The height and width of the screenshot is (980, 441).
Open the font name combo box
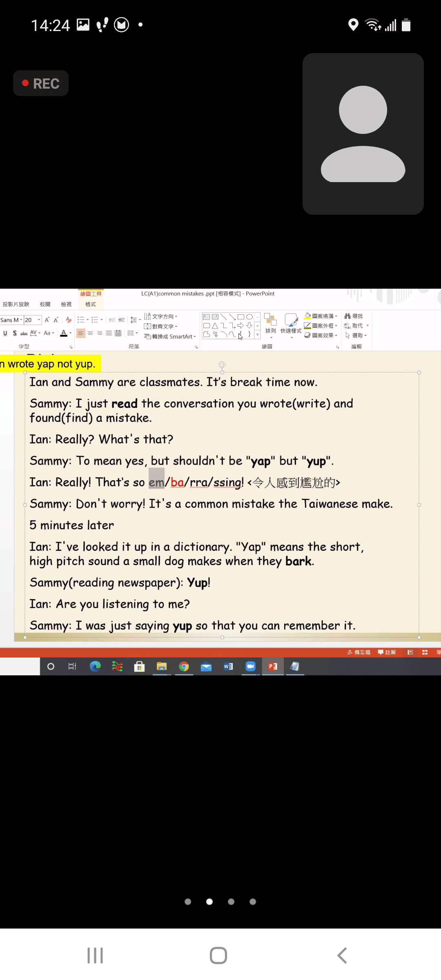[11, 320]
